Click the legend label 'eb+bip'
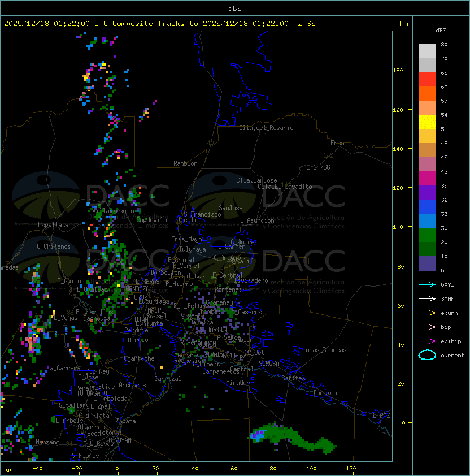The width and height of the screenshot is (470, 476). click(x=451, y=341)
